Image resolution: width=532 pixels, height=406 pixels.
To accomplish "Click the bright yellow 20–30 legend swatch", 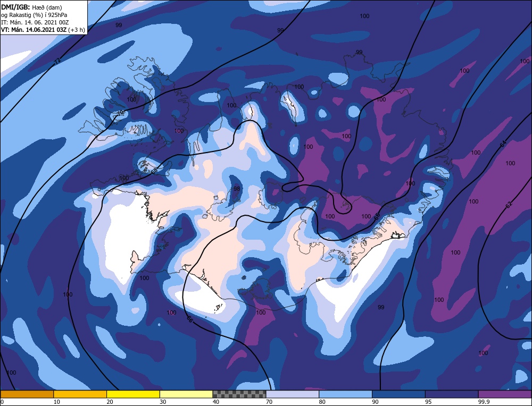I will pos(133,394).
